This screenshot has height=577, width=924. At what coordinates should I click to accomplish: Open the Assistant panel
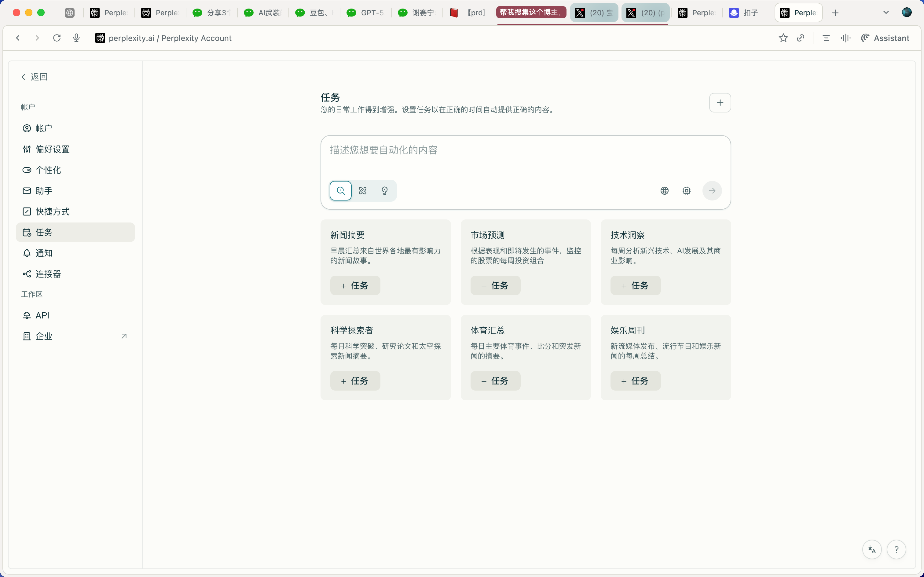[885, 38]
